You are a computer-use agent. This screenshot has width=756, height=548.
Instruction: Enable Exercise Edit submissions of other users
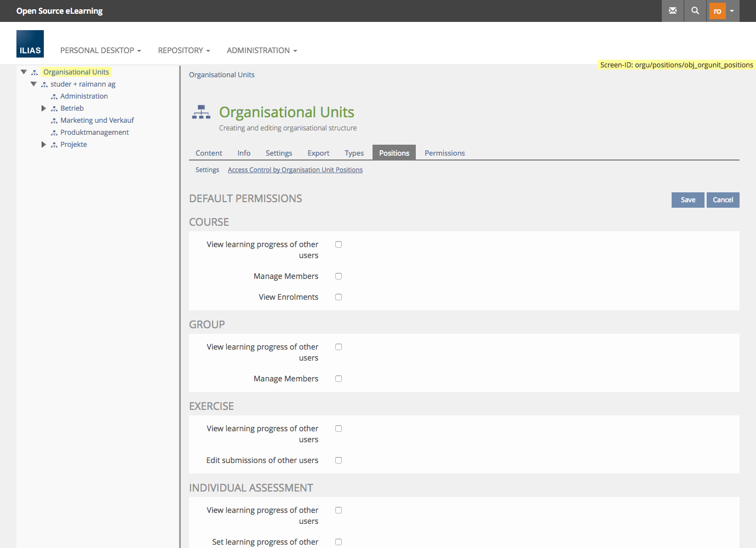click(x=339, y=460)
